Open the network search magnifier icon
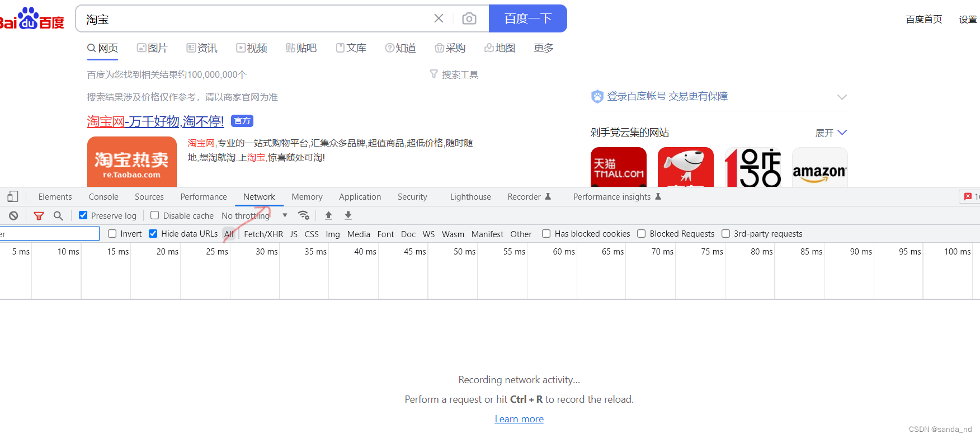Screen dimensions: 980x438 (58, 215)
